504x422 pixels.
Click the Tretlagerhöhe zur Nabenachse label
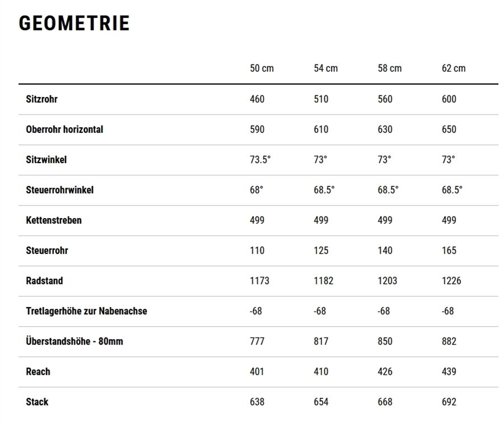point(86,311)
